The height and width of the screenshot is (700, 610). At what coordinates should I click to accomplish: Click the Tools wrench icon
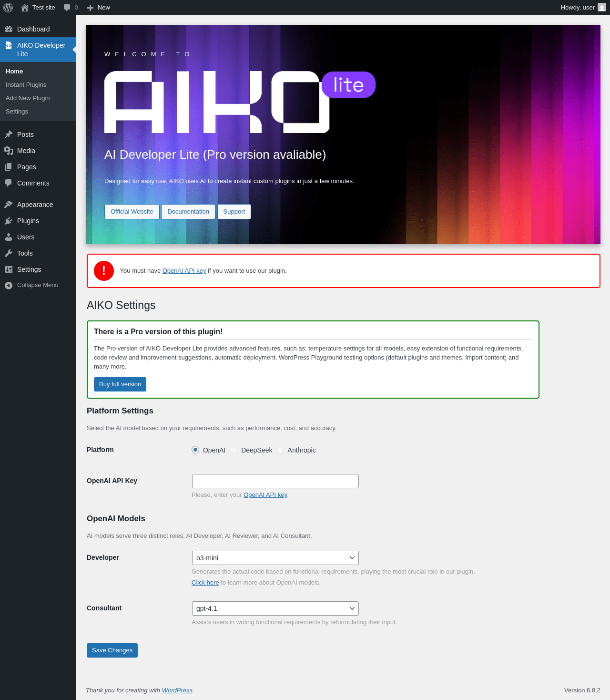point(9,253)
